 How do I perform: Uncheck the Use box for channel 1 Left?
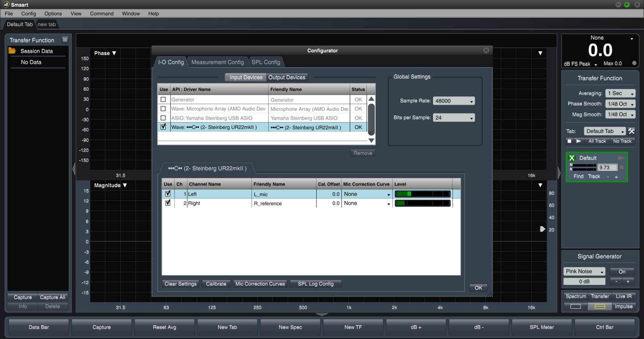(168, 193)
